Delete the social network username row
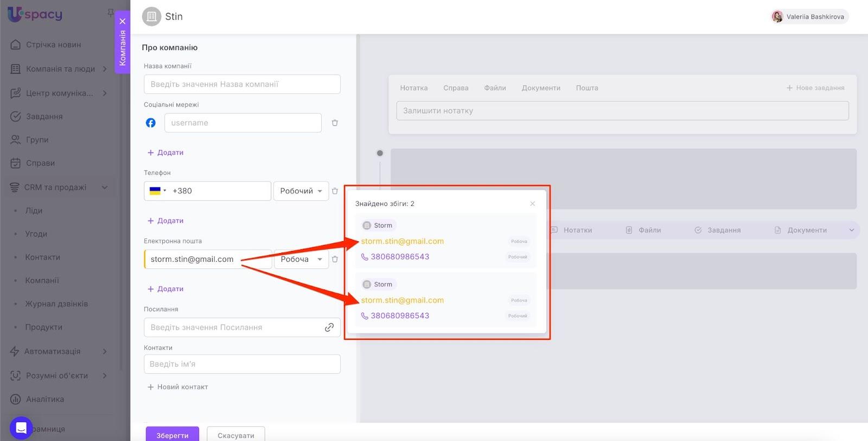Image resolution: width=868 pixels, height=441 pixels. click(335, 123)
